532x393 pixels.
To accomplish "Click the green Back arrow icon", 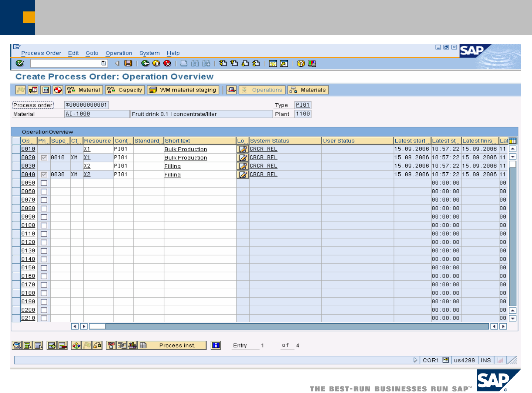I will click(x=145, y=63).
